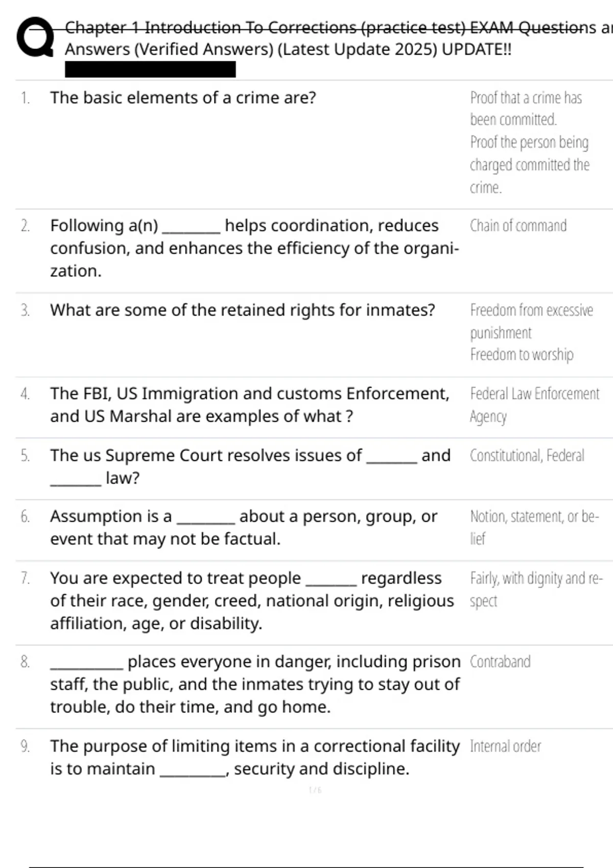Click answer 'Fairly, with dignity and respect'
613x868 pixels.
click(536, 589)
